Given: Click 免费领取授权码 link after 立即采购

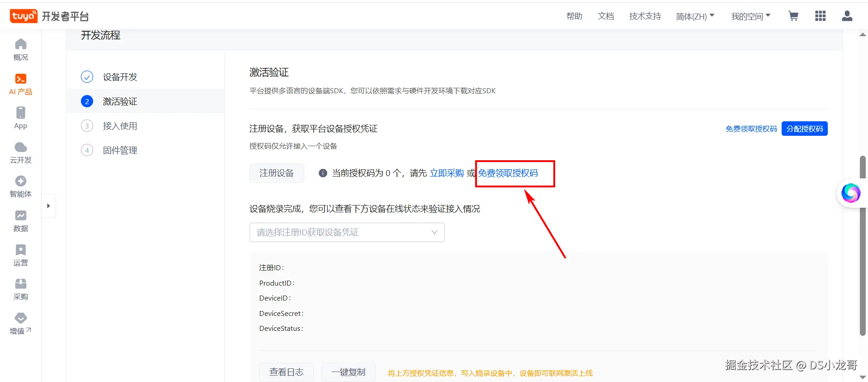Looking at the screenshot, I should (x=508, y=173).
